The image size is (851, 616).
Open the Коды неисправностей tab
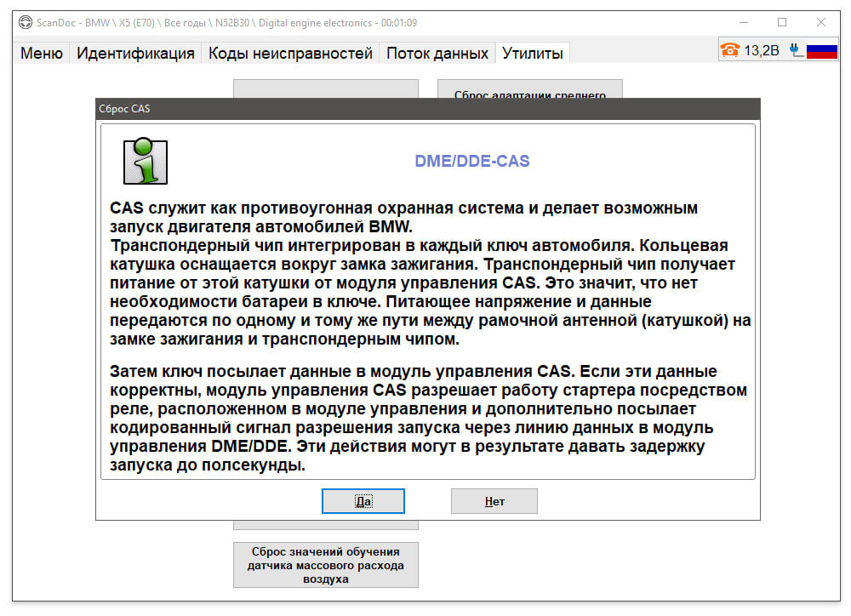pyautogui.click(x=290, y=54)
